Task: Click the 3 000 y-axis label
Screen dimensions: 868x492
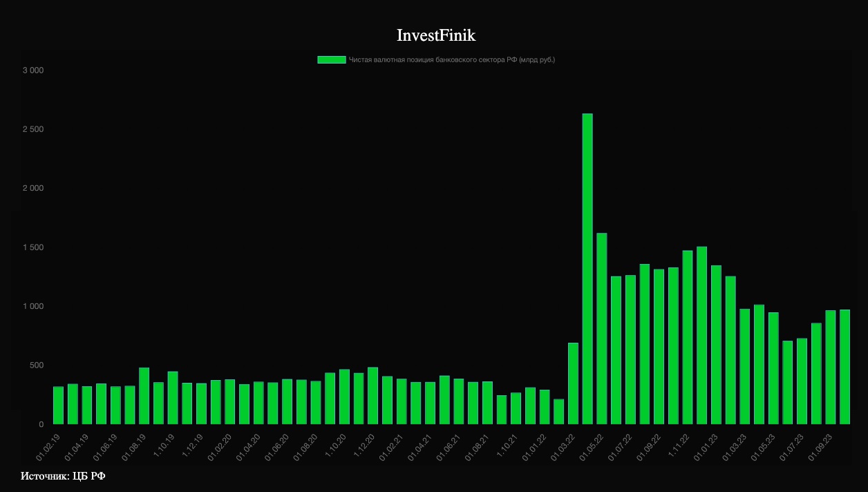Action: (x=33, y=70)
